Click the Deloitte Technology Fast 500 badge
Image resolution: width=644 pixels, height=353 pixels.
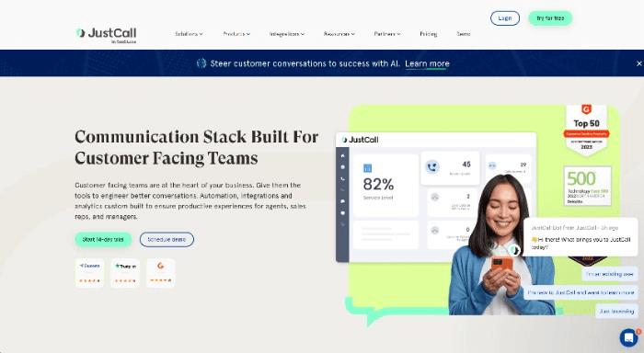[x=587, y=186]
